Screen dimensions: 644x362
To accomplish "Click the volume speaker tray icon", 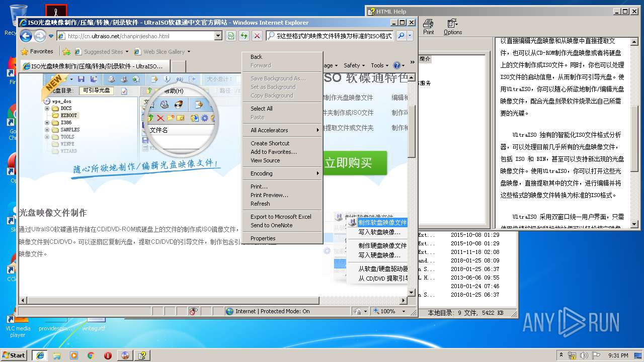I will click(x=584, y=355).
